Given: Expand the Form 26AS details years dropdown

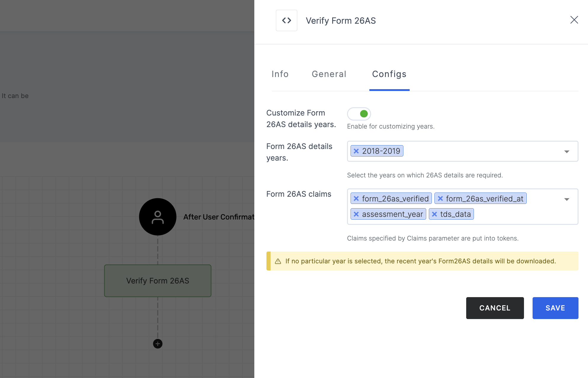Looking at the screenshot, I should click(x=567, y=151).
